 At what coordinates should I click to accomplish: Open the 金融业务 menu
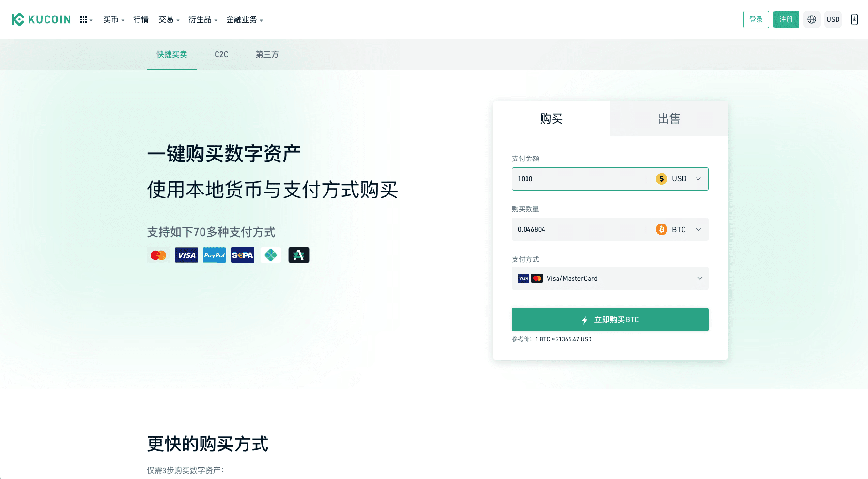pyautogui.click(x=242, y=19)
